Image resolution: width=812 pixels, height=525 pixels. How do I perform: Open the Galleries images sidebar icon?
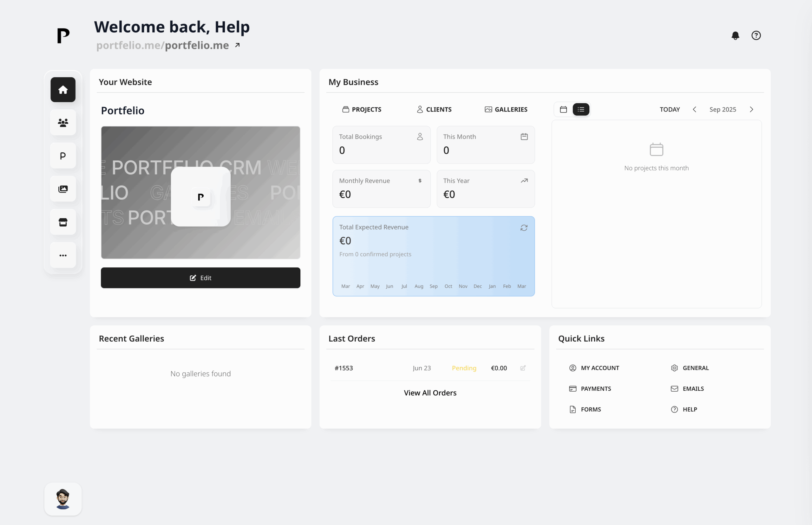pos(63,189)
